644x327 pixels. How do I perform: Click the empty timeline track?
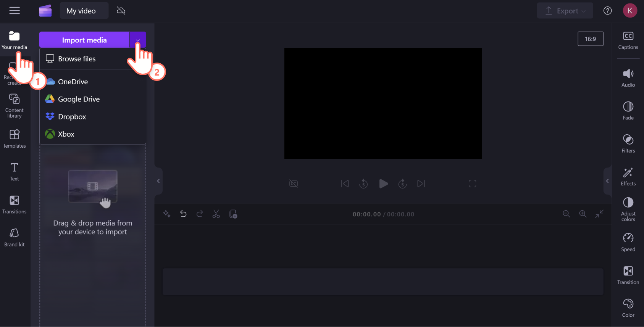[x=383, y=282]
